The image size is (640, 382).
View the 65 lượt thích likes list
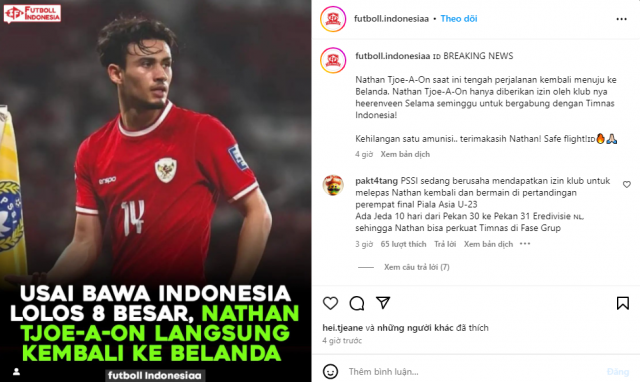point(403,244)
